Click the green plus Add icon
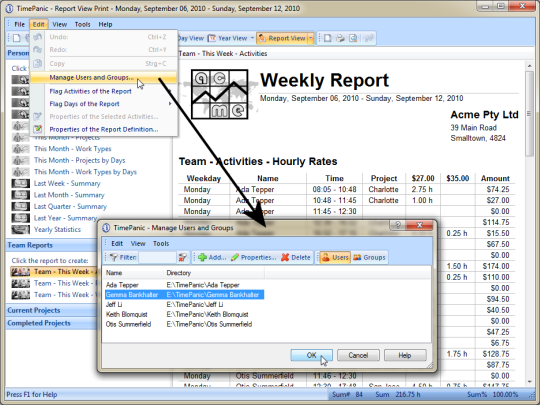The width and height of the screenshot is (540, 405). 202,257
